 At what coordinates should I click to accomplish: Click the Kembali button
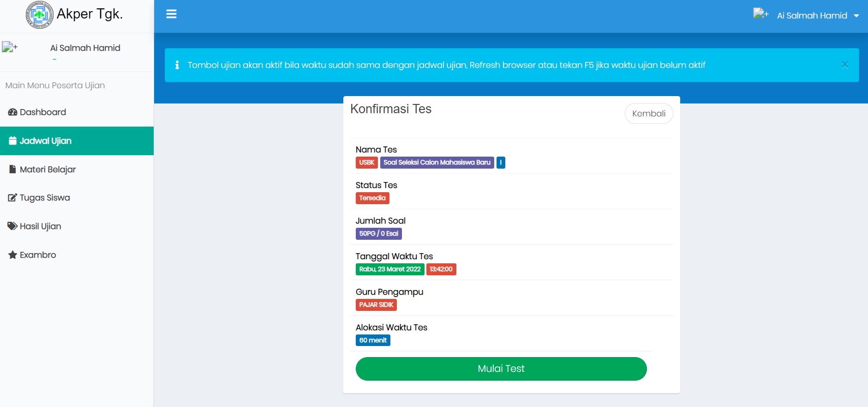click(648, 114)
